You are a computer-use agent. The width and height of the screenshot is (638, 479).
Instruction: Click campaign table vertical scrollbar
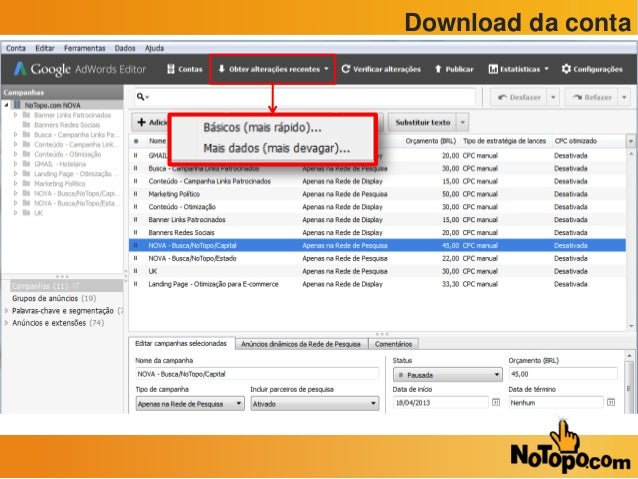pos(631,239)
